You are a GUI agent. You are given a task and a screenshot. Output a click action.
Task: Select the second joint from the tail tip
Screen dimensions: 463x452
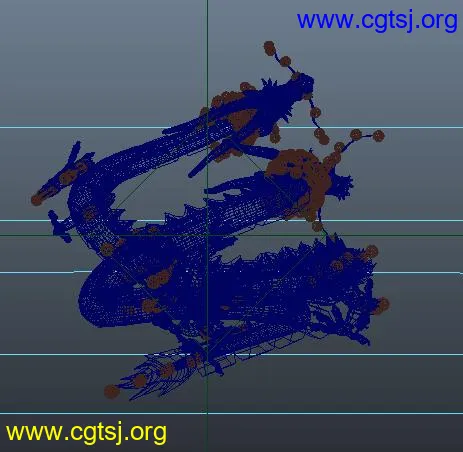tap(139, 381)
